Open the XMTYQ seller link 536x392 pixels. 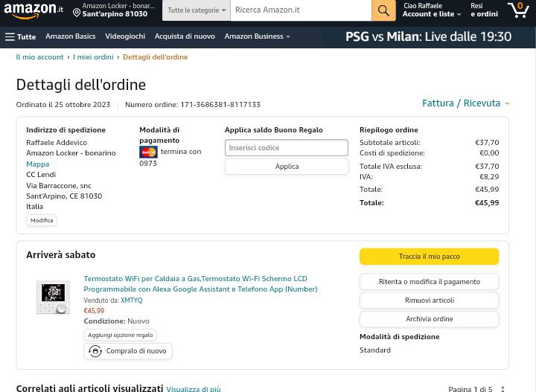(x=131, y=301)
